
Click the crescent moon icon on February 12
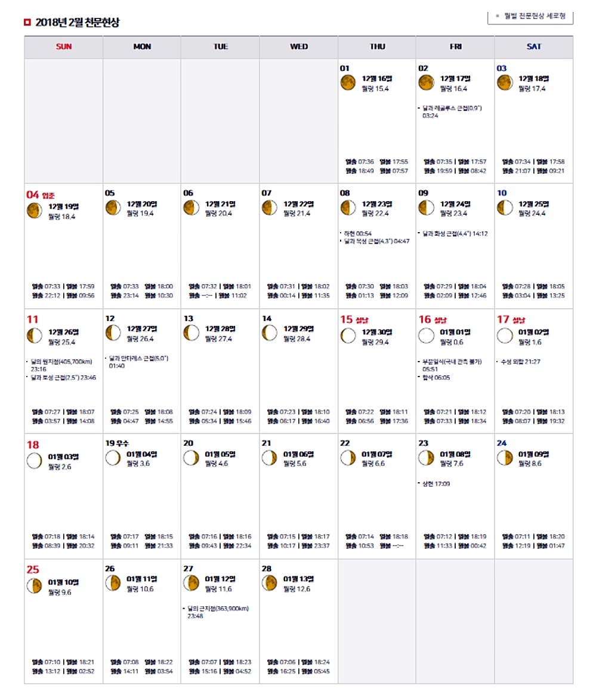click(113, 332)
